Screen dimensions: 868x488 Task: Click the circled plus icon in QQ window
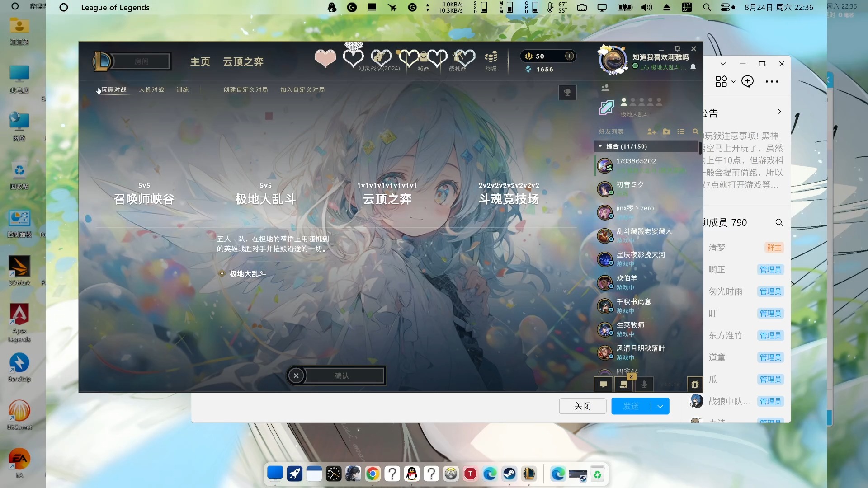(747, 81)
